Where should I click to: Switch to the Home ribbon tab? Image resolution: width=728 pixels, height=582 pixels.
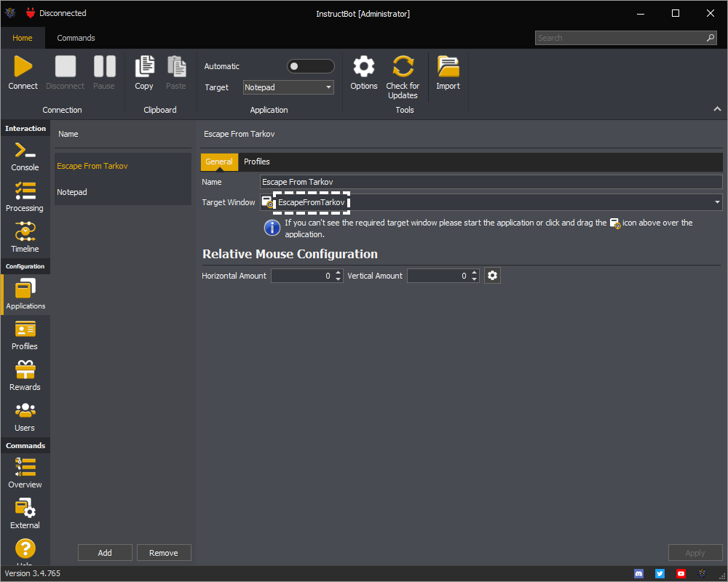23,38
